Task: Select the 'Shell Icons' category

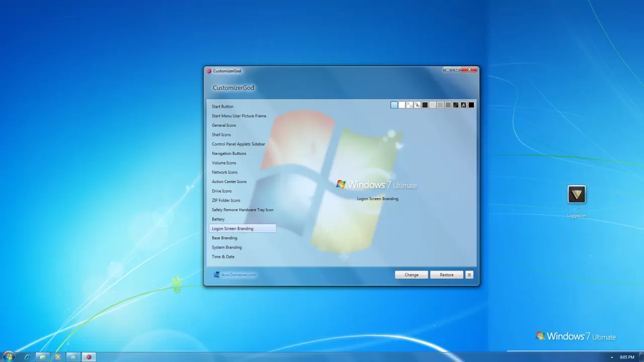Action: (x=221, y=135)
